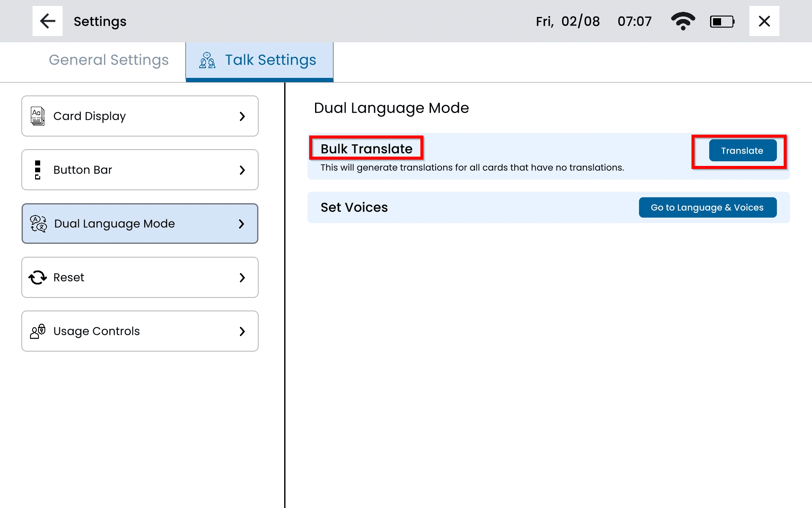Click the Talk Settings tab icon
This screenshot has height=508, width=812.
(x=207, y=60)
